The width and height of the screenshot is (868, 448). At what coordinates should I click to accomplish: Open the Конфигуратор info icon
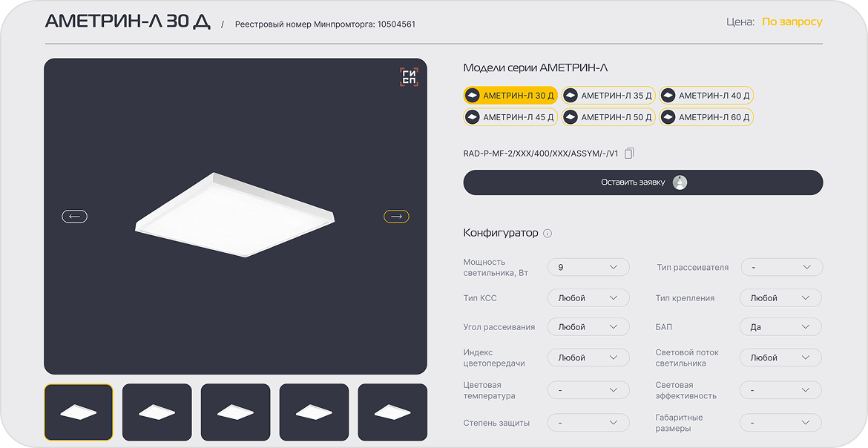[548, 234]
